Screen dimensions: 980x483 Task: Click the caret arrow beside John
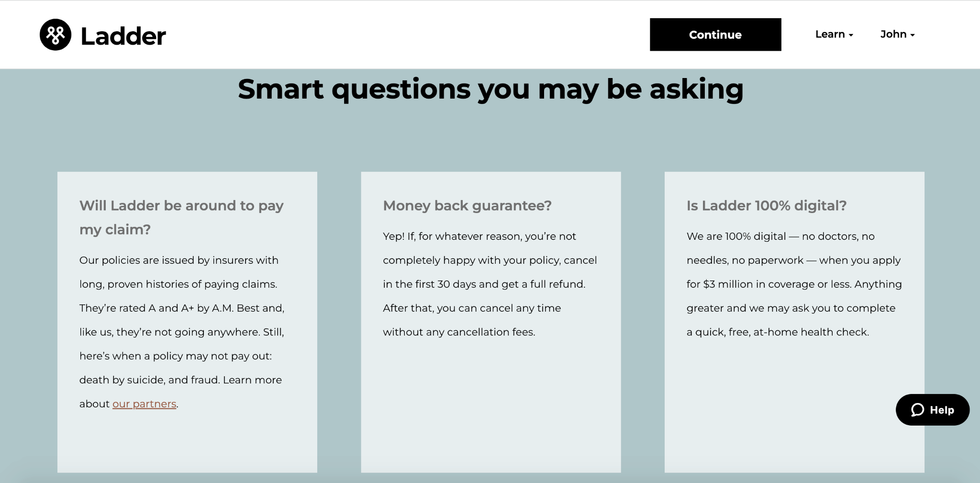pyautogui.click(x=913, y=35)
